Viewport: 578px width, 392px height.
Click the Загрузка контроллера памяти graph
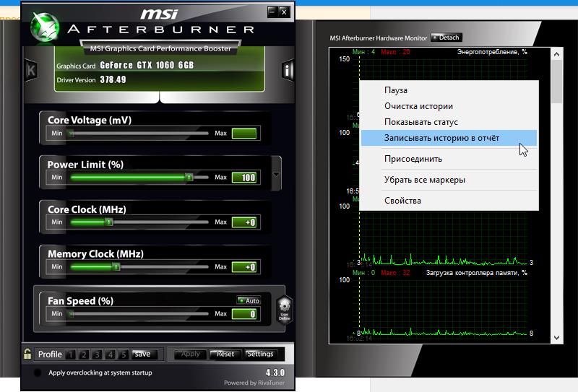tap(439, 306)
